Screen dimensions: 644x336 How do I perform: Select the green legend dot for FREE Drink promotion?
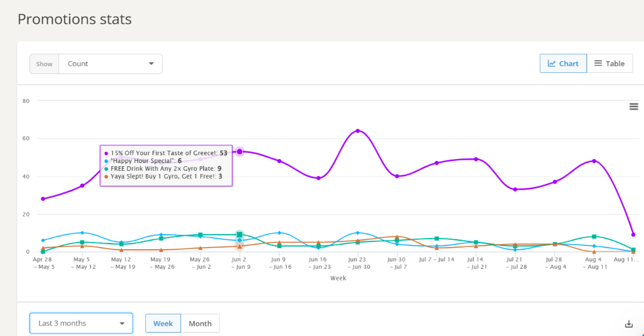pos(106,169)
